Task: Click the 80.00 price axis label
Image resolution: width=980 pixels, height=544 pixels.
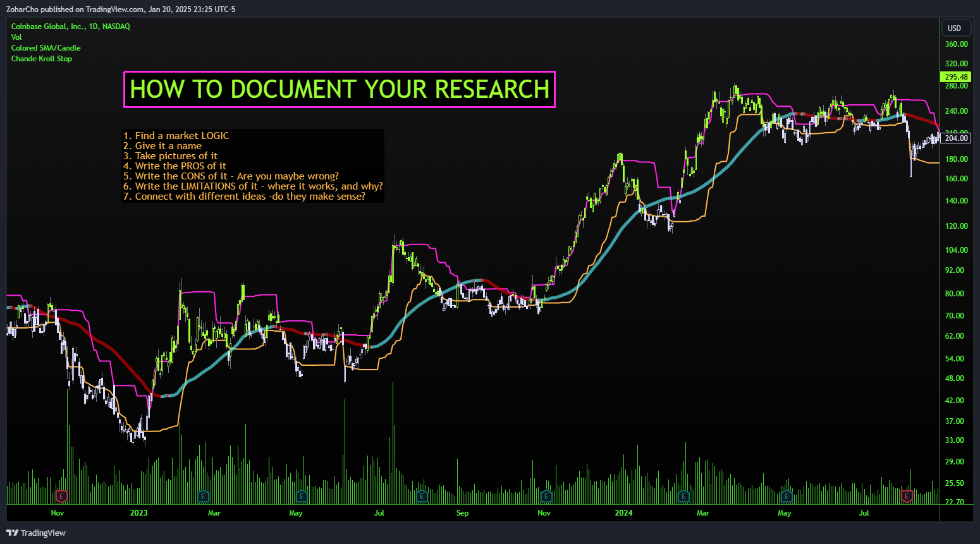Action: point(955,294)
